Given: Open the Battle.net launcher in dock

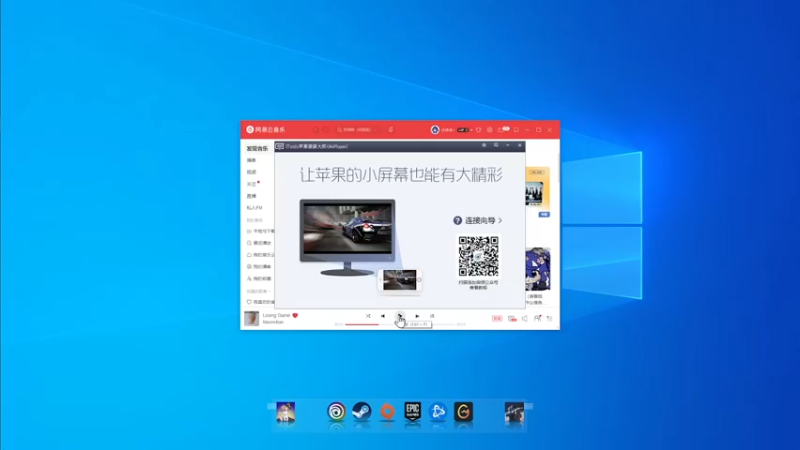Looking at the screenshot, I should [438, 412].
